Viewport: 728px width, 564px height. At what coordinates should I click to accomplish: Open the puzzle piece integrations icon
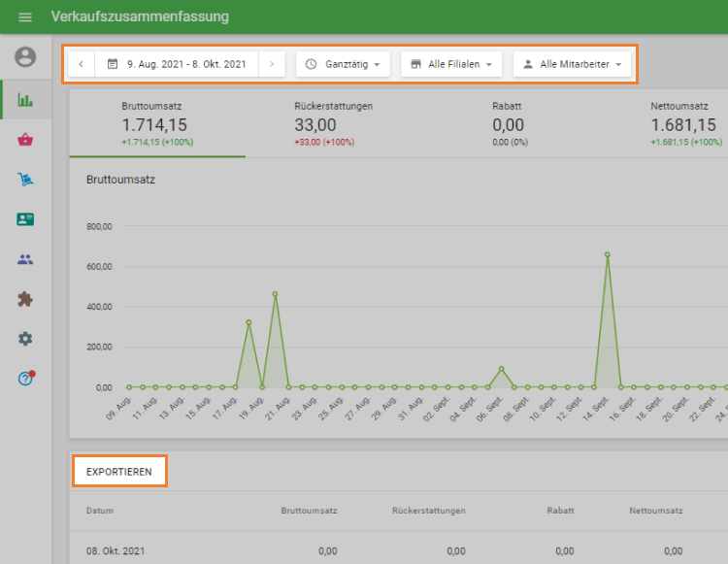[x=25, y=299]
